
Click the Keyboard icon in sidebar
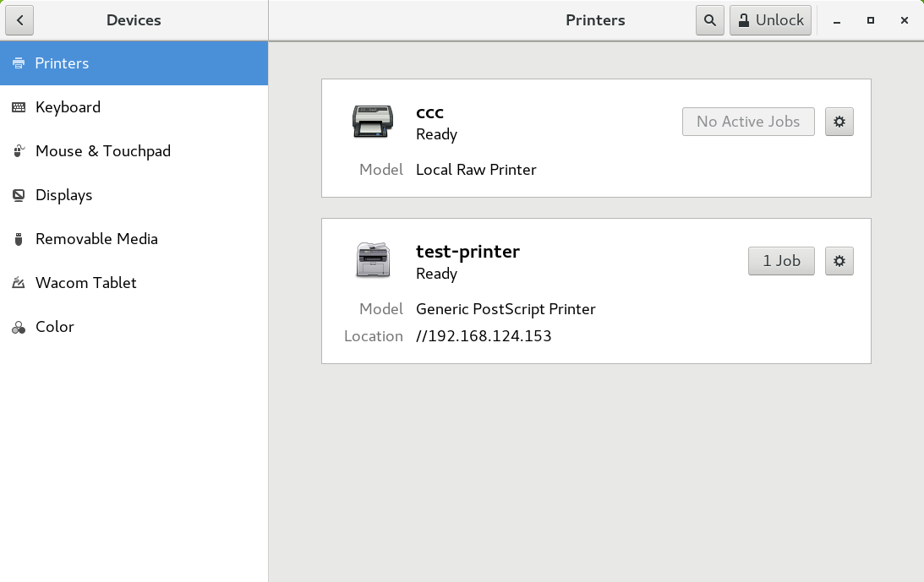point(19,107)
